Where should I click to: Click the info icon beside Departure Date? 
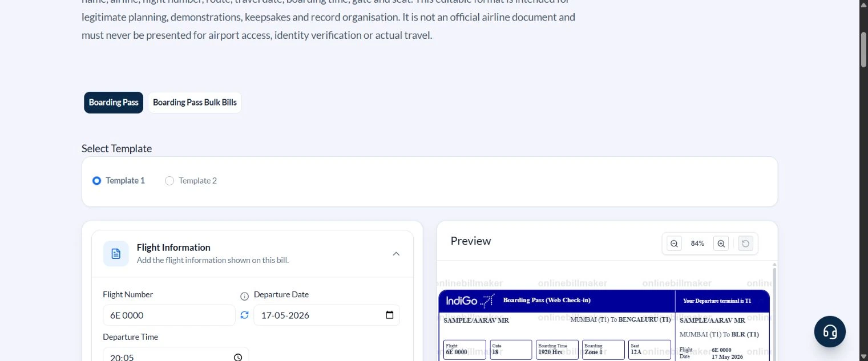[244, 296]
